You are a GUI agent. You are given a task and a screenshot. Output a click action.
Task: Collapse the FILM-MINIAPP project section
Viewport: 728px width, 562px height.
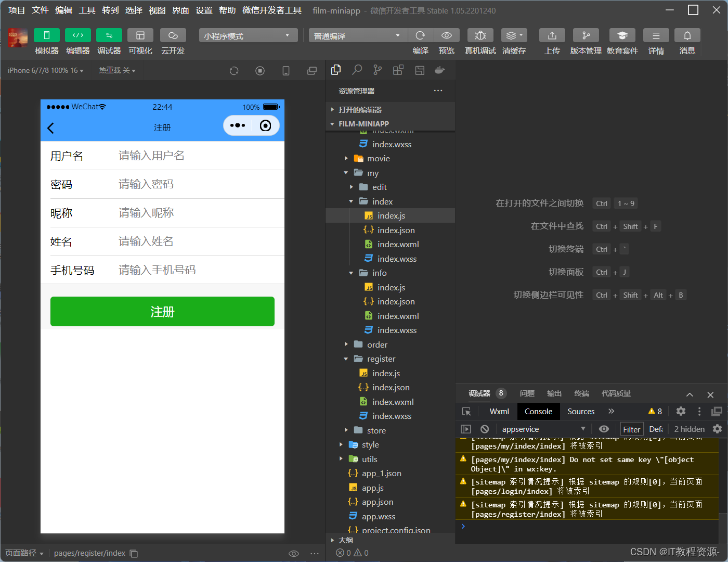coord(390,124)
